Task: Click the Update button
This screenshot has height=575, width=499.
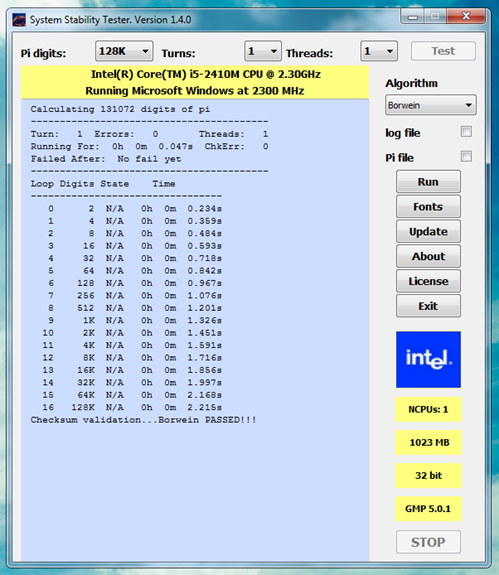Action: [x=428, y=232]
